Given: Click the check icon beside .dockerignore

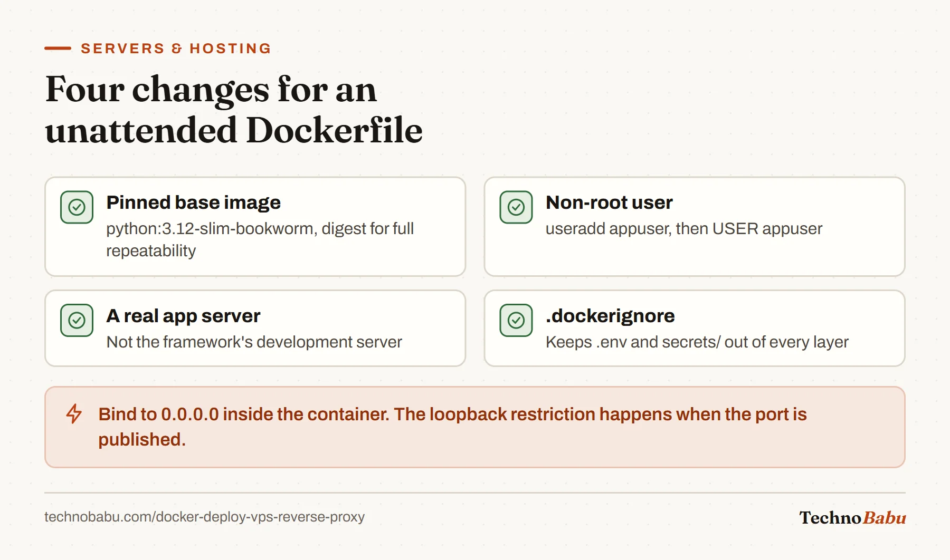Looking at the screenshot, I should tap(516, 320).
